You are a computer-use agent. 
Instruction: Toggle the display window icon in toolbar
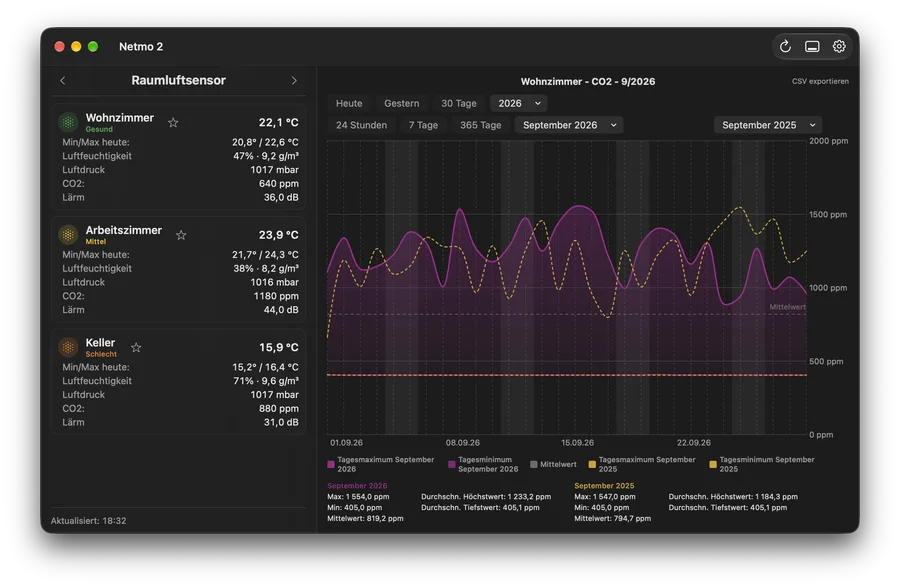point(812,46)
